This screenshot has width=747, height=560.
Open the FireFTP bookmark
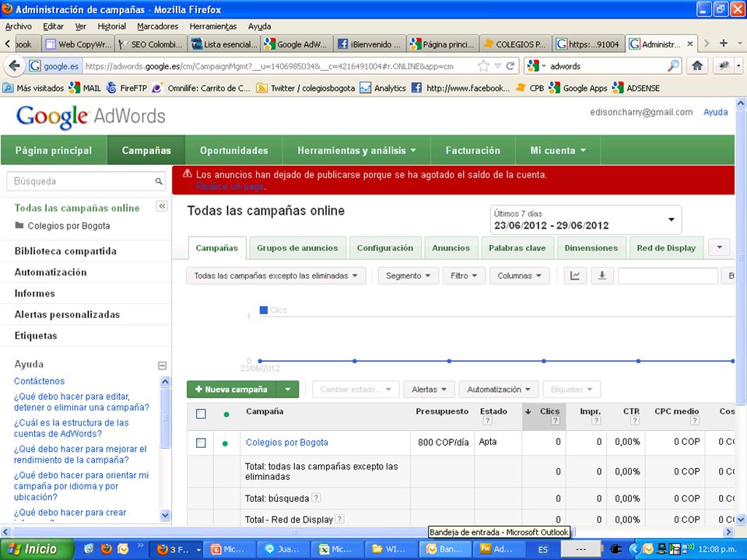127,88
